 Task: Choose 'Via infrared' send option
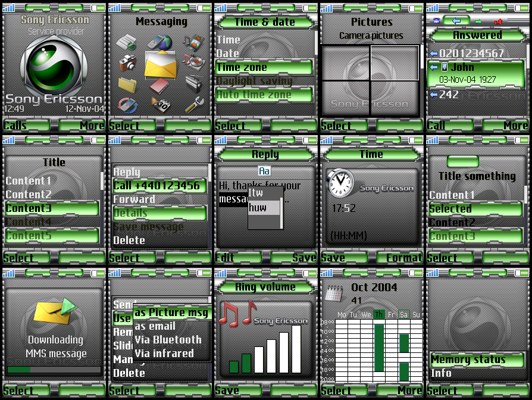click(172, 353)
